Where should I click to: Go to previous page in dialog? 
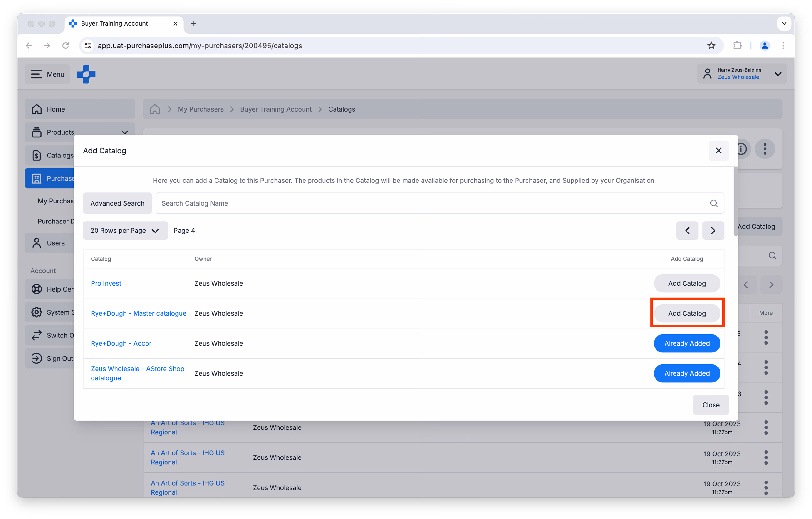(687, 231)
